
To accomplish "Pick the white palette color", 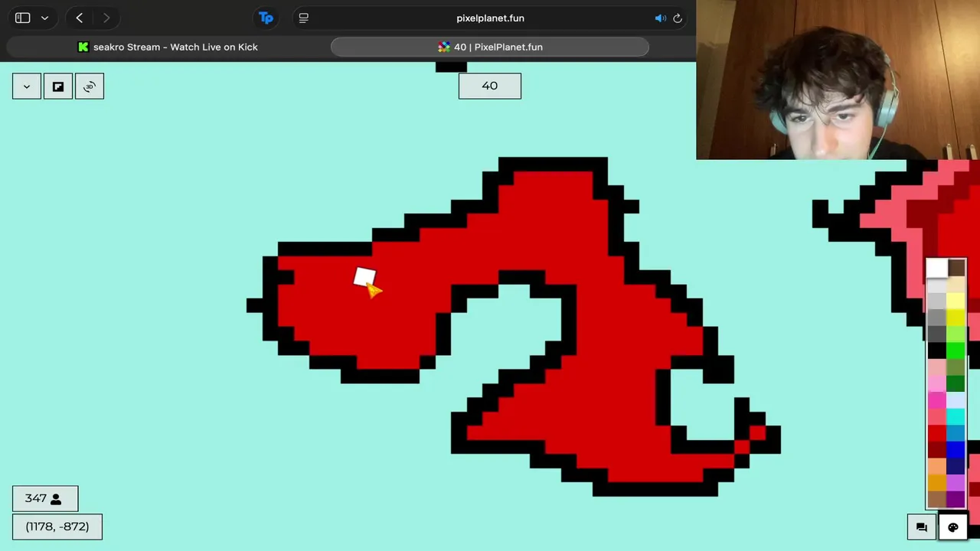I will tap(937, 269).
